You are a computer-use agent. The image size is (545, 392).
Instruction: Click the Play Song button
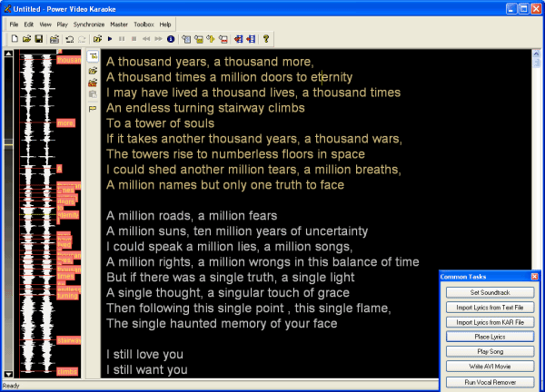click(490, 351)
